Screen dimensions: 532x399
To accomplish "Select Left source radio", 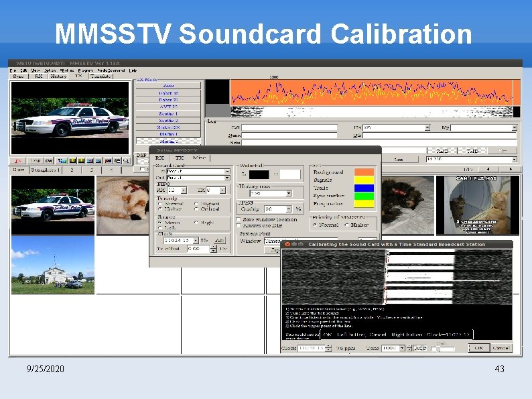I will click(160, 227).
